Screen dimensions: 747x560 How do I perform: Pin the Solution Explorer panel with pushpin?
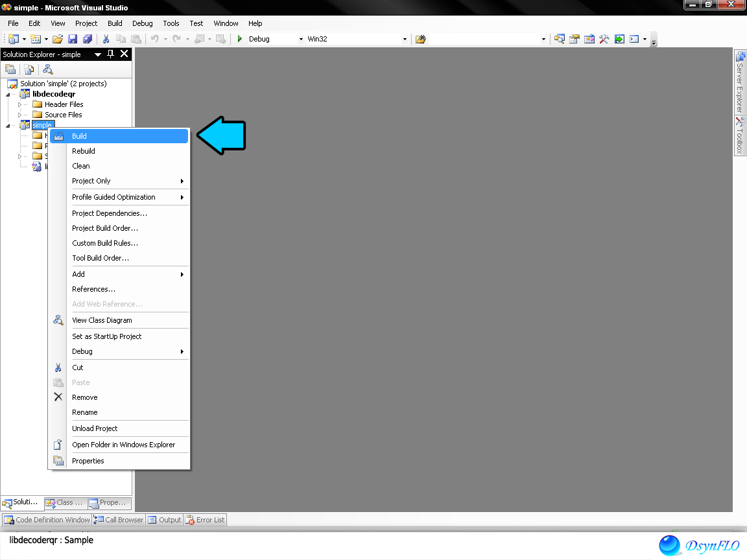[x=110, y=54]
